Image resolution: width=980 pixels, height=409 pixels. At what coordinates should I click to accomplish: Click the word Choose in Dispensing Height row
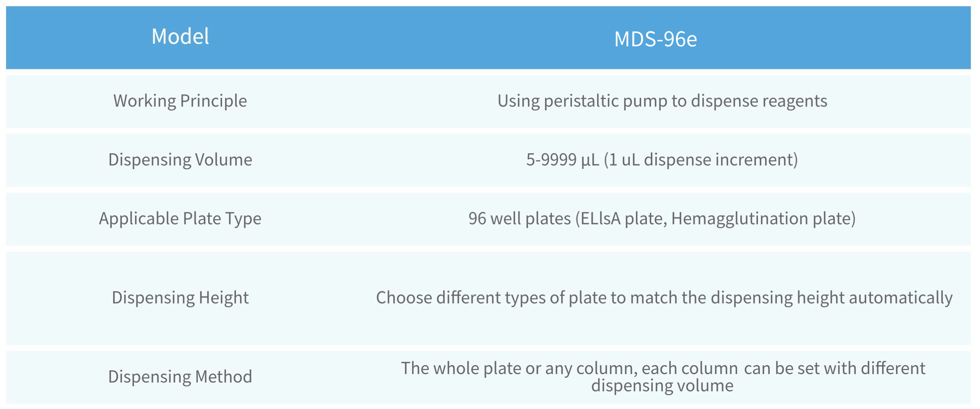(404, 298)
